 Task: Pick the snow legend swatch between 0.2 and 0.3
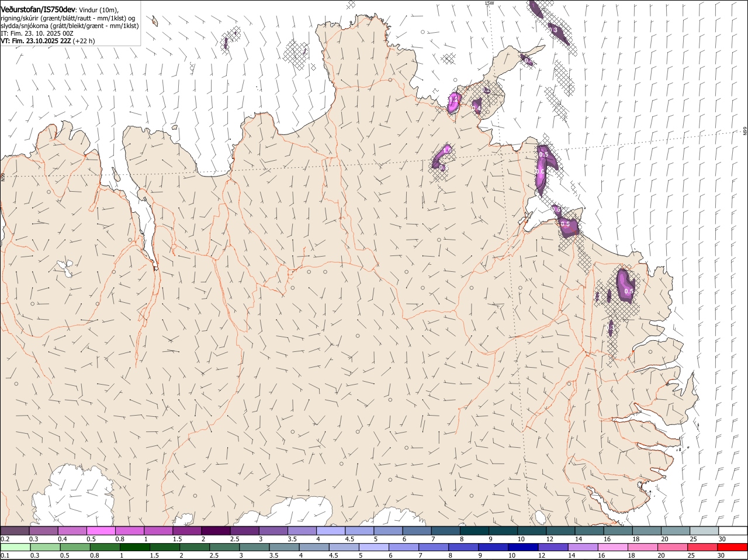pyautogui.click(x=15, y=530)
